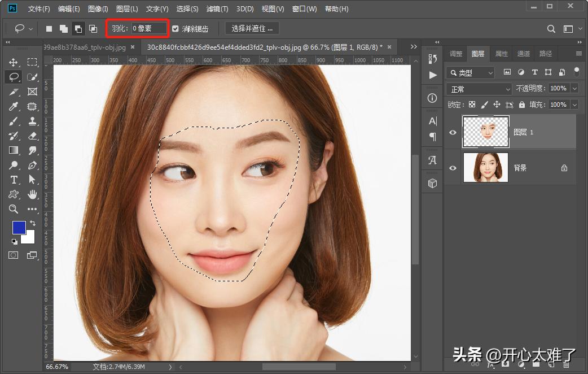Hide 图层 1 layer visibility

click(453, 132)
